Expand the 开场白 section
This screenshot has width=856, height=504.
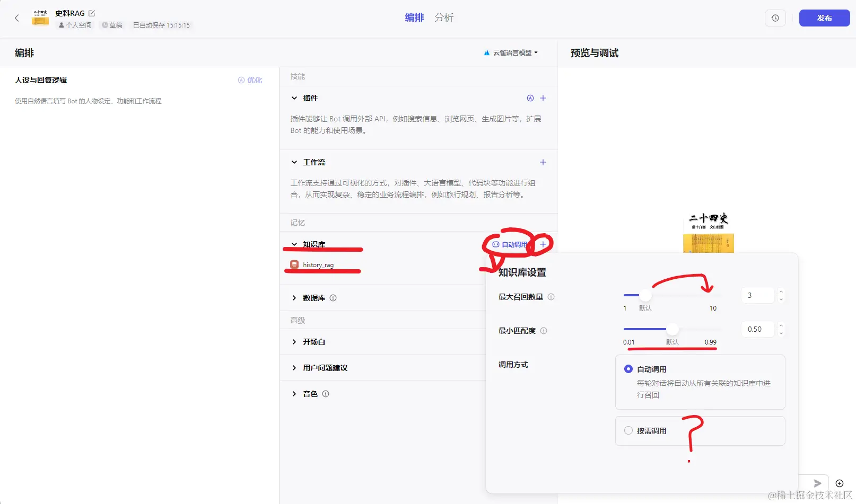(x=294, y=342)
